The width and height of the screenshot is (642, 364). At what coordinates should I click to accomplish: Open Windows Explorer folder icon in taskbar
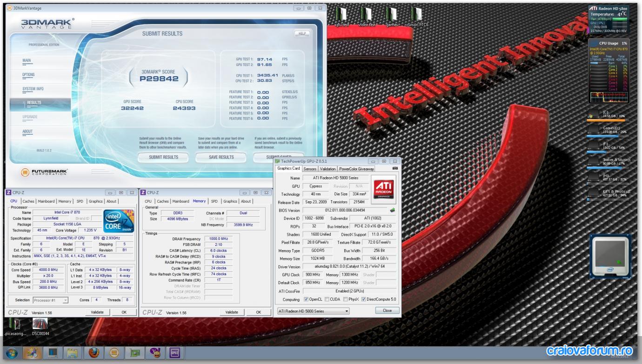click(x=74, y=354)
